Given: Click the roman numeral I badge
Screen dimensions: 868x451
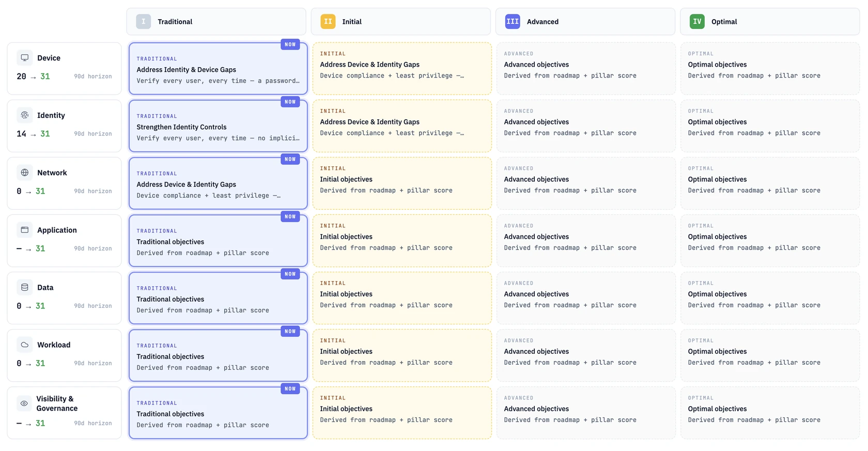Looking at the screenshot, I should point(144,22).
